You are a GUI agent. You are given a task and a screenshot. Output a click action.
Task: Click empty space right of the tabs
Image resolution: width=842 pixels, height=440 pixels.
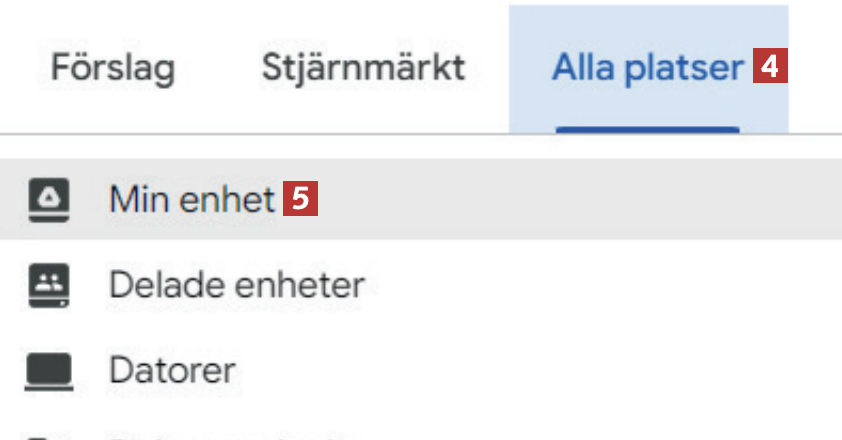click(815, 68)
